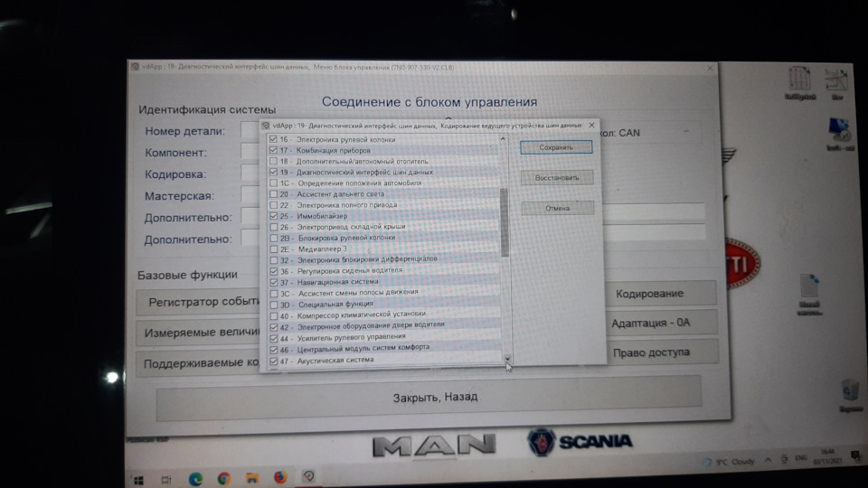Open the network tray icon
Screen dimensions: 868x488
[785, 459]
